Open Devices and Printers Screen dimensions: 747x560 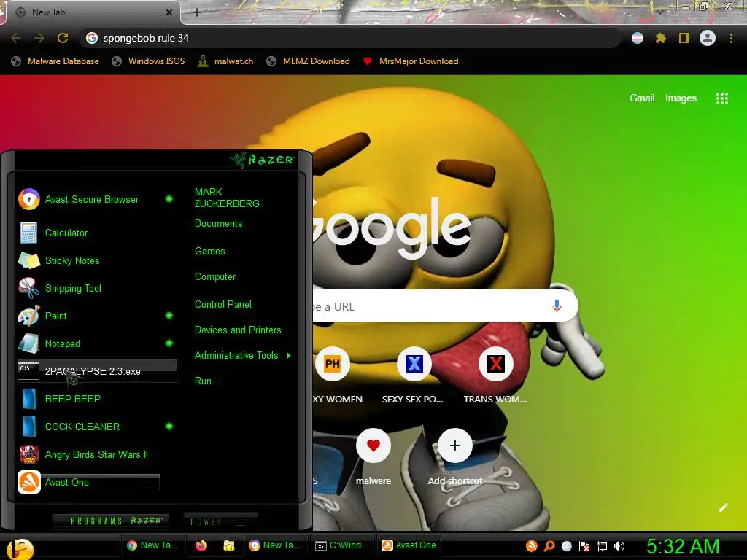pyautogui.click(x=238, y=330)
